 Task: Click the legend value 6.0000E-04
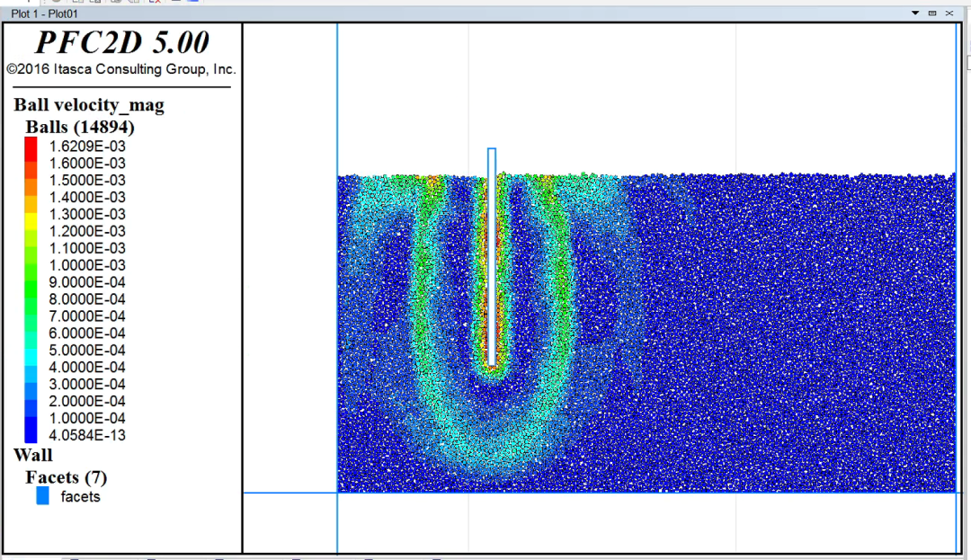click(87, 333)
